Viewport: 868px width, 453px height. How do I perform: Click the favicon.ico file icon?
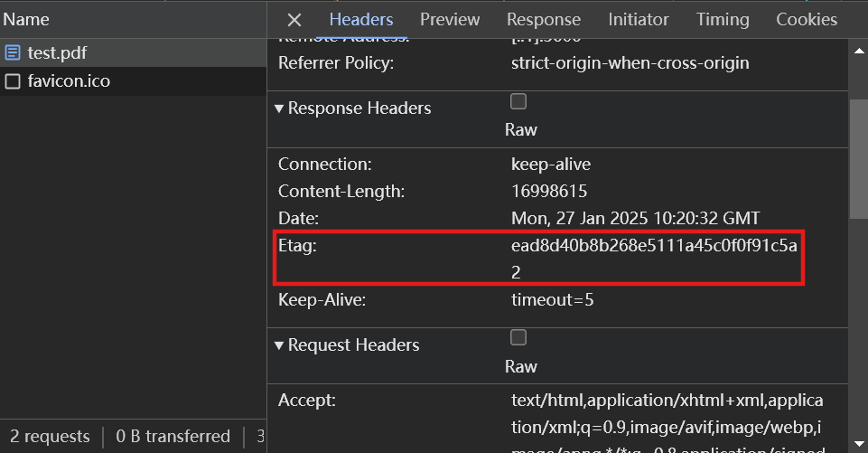tap(13, 81)
